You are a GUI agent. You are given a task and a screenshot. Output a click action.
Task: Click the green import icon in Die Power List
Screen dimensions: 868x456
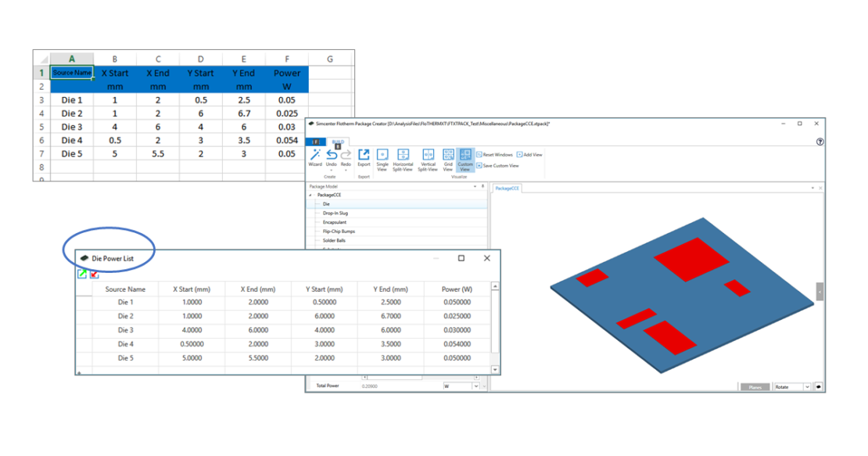click(81, 272)
